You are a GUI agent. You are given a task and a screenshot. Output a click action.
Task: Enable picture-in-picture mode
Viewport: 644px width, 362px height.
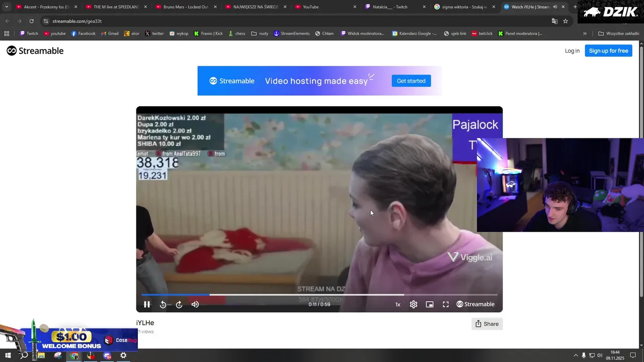pos(430,304)
